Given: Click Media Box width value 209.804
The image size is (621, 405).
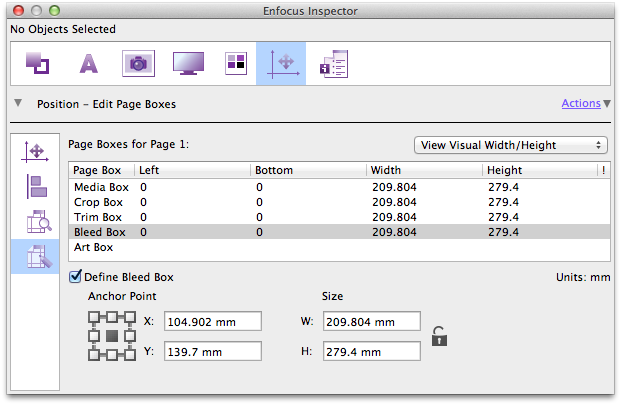Looking at the screenshot, I should coord(394,187).
